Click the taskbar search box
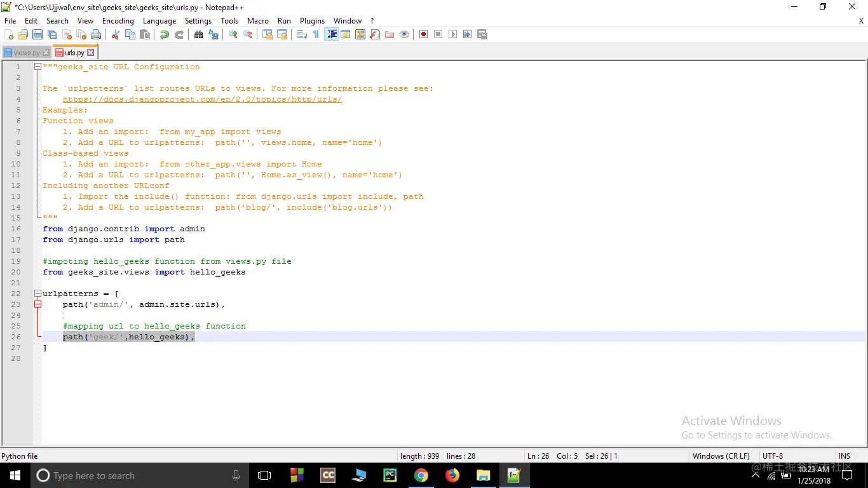 140,475
